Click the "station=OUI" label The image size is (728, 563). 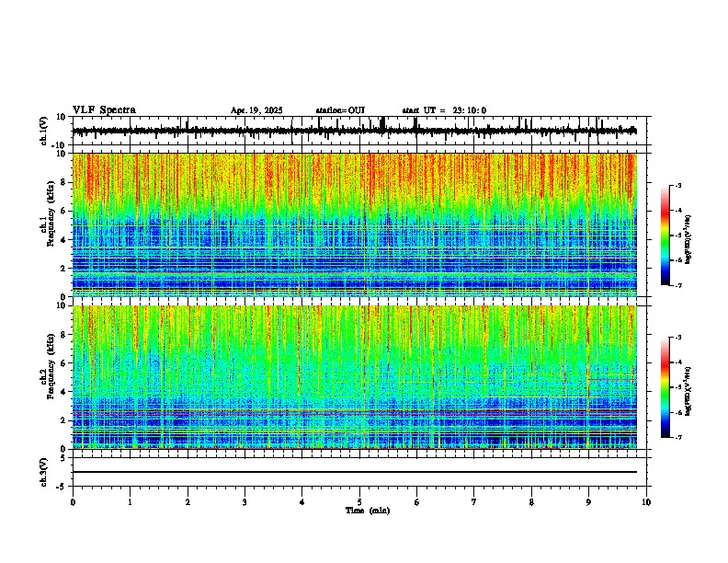340,110
